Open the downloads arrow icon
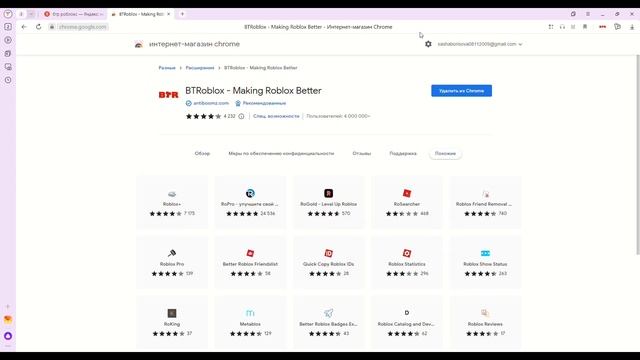 (x=632, y=27)
